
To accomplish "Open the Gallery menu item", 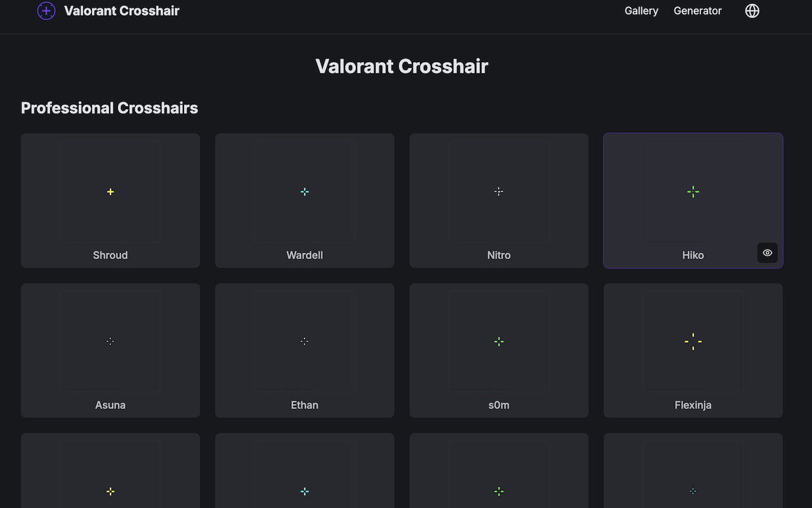I will pyautogui.click(x=641, y=11).
